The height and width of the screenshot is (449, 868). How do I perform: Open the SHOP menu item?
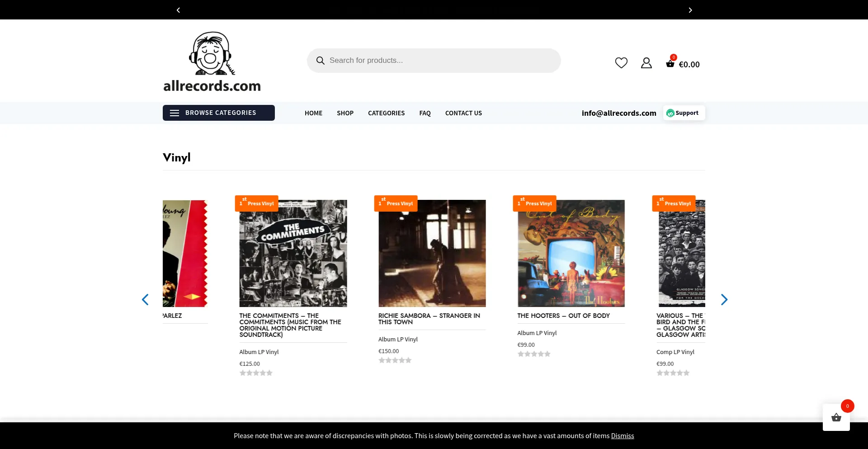(345, 113)
